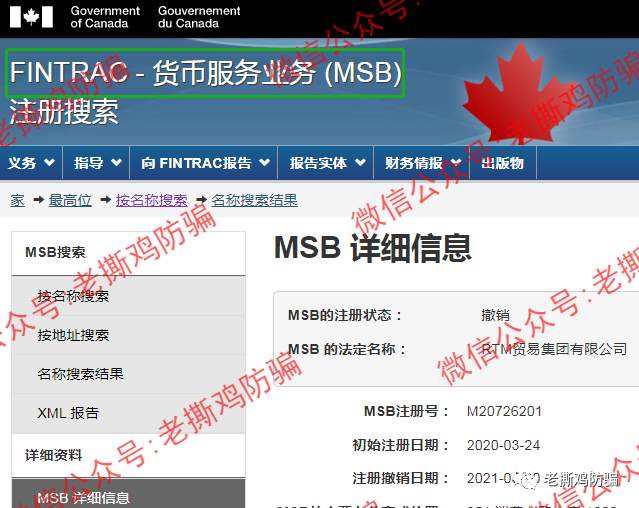Open XML 报告 in the sidebar
Viewport: 639px width, 508px height.
[128, 413]
